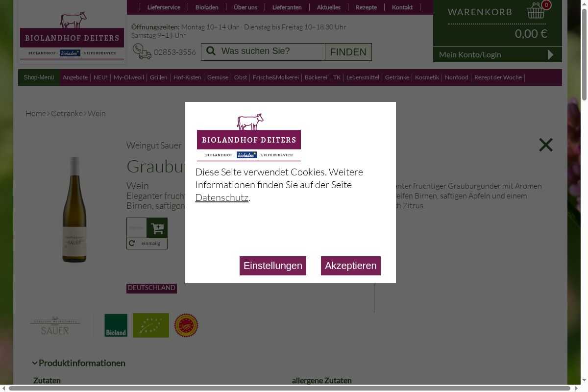Click the Grauburgunder wine bottle image
Image resolution: width=588 pixels, height=392 pixels.
(74, 210)
